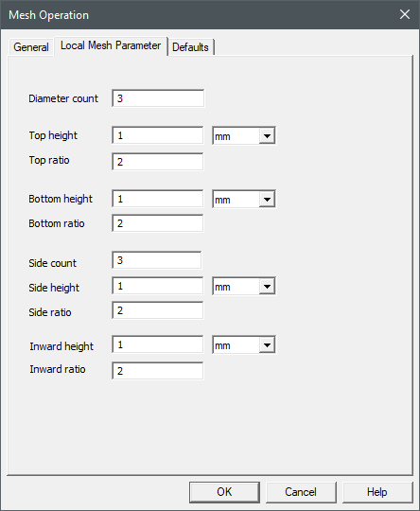Image resolution: width=420 pixels, height=511 pixels.
Task: Click the Diameter count label
Action: click(x=63, y=98)
